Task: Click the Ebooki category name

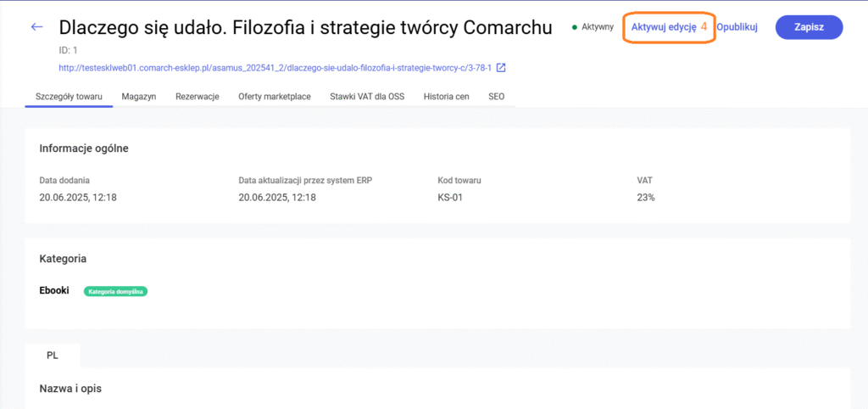Action: [54, 290]
